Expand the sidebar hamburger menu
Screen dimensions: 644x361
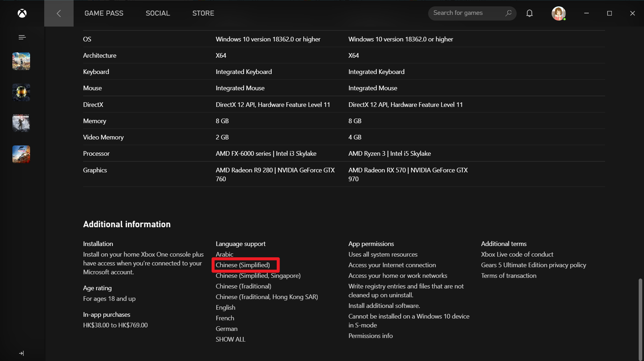(x=22, y=37)
